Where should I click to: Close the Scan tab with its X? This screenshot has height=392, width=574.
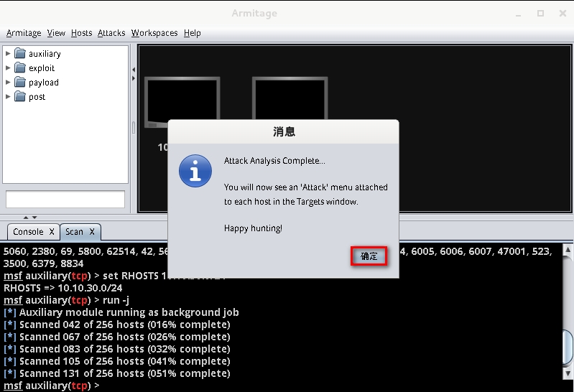click(x=92, y=232)
